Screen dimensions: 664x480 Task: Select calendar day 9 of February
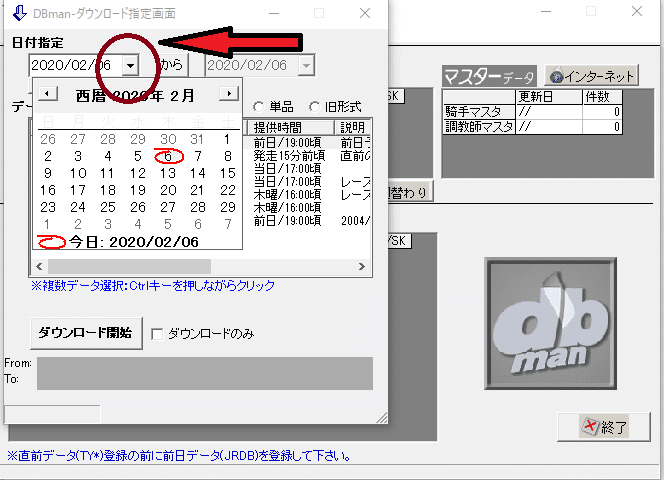click(48, 173)
